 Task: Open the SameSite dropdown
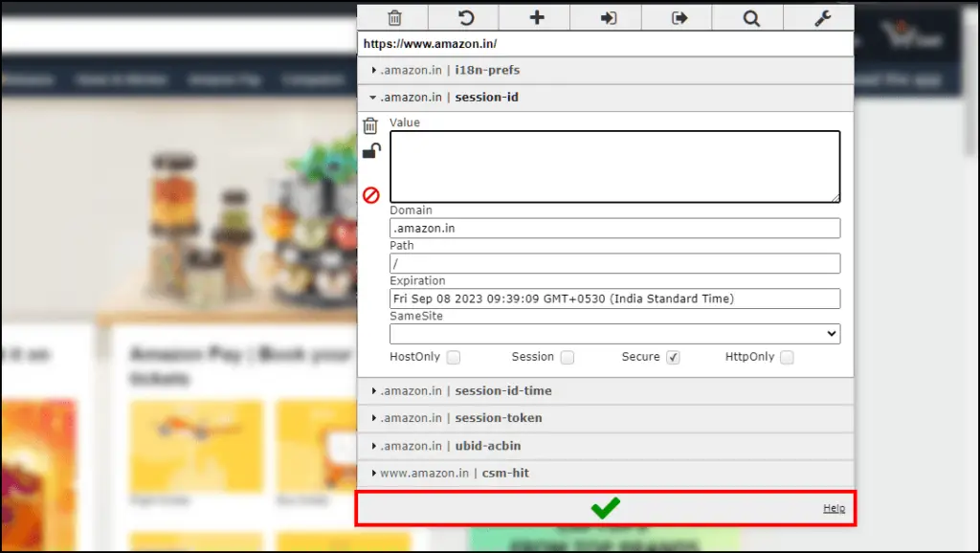click(x=615, y=334)
